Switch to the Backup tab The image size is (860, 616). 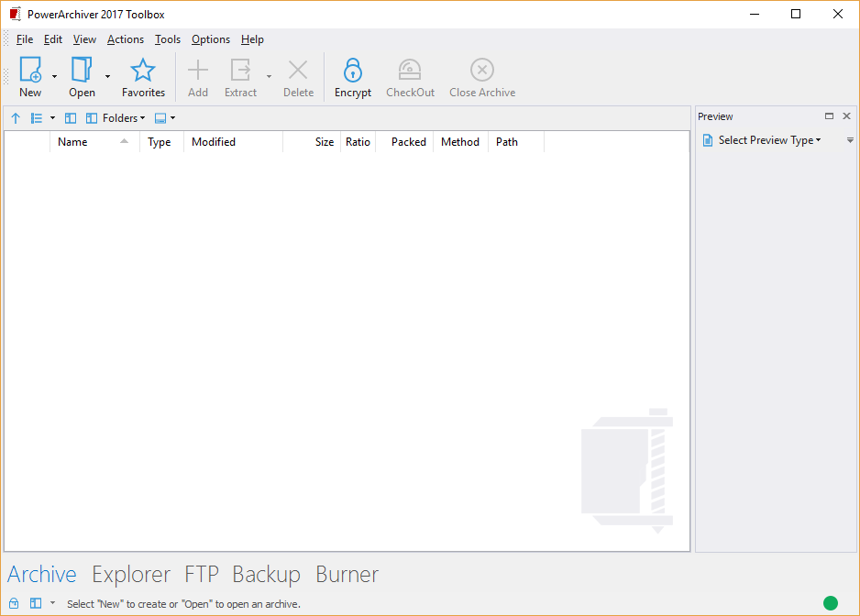[267, 575]
